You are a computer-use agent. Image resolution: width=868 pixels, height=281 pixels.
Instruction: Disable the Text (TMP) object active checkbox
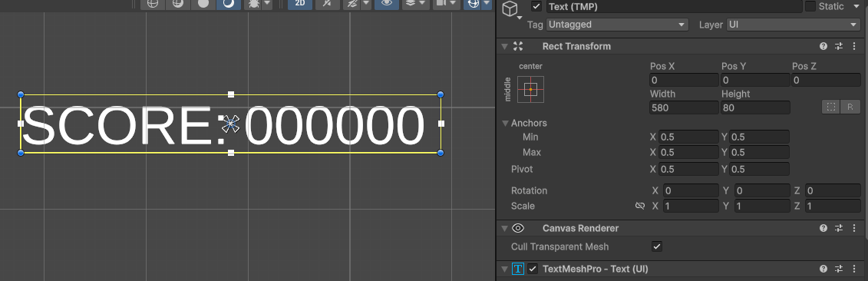tap(536, 7)
